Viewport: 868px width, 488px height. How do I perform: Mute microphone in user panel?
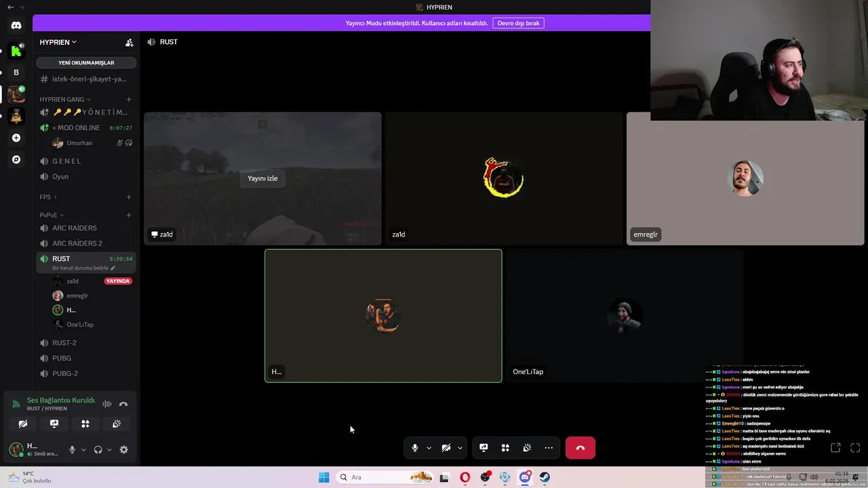pos(72,449)
